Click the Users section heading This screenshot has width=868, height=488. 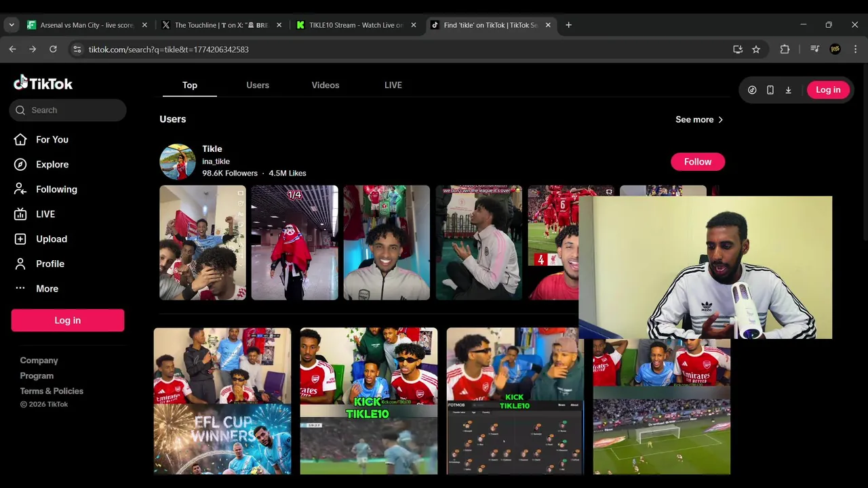pos(173,119)
